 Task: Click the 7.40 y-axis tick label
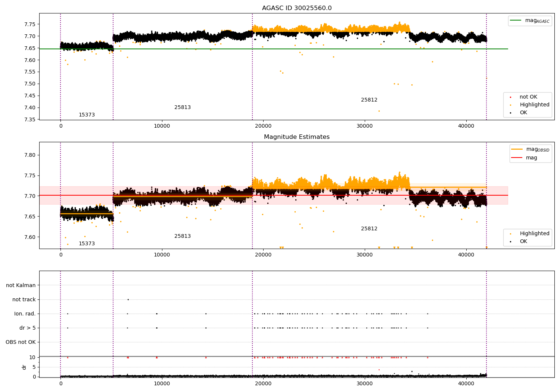pos(30,108)
